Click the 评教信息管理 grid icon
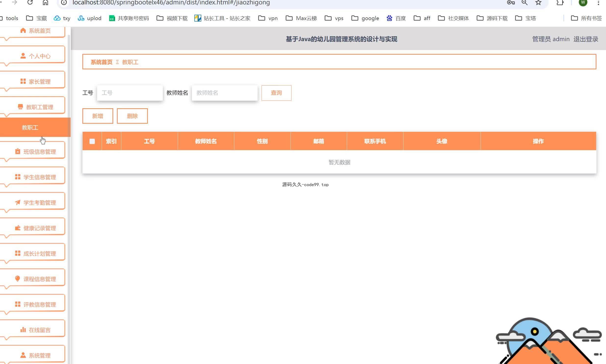The image size is (606, 364). (x=17, y=304)
